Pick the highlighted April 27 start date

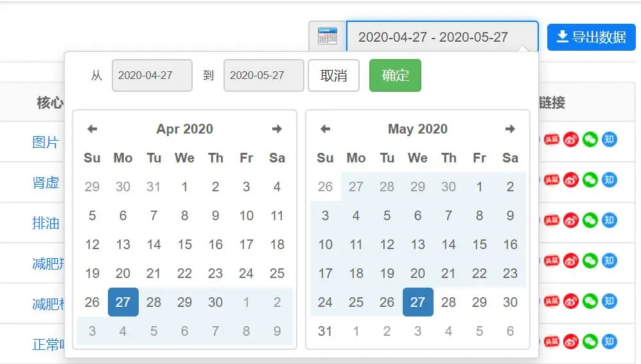coord(123,302)
